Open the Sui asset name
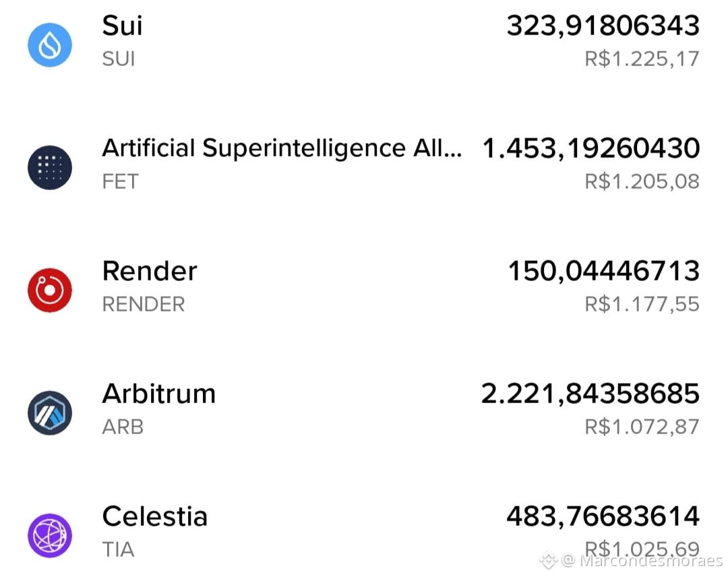The height and width of the screenshot is (577, 728). [122, 25]
